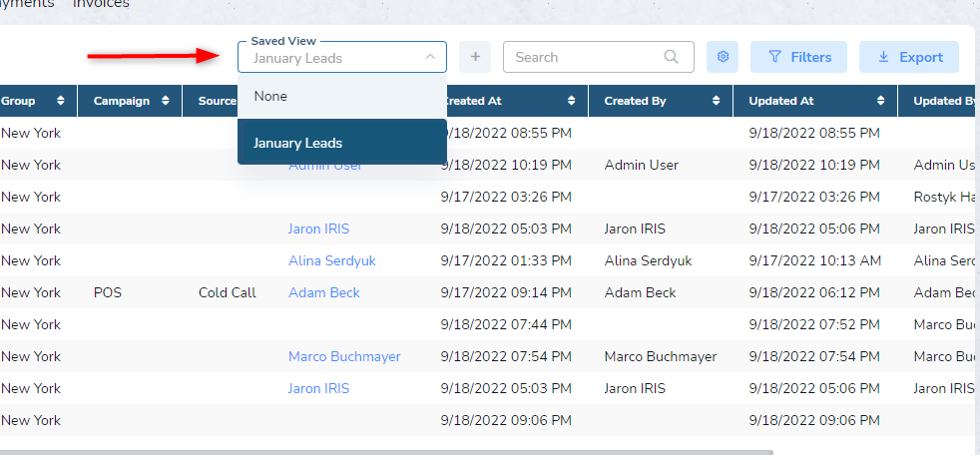Open Marco Buchmayer link

tap(344, 356)
